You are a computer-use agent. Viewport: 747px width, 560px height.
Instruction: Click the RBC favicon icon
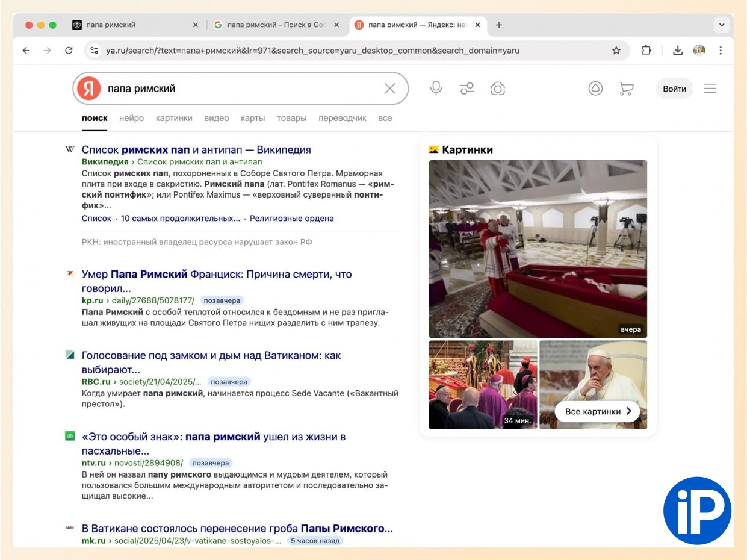tap(70, 355)
